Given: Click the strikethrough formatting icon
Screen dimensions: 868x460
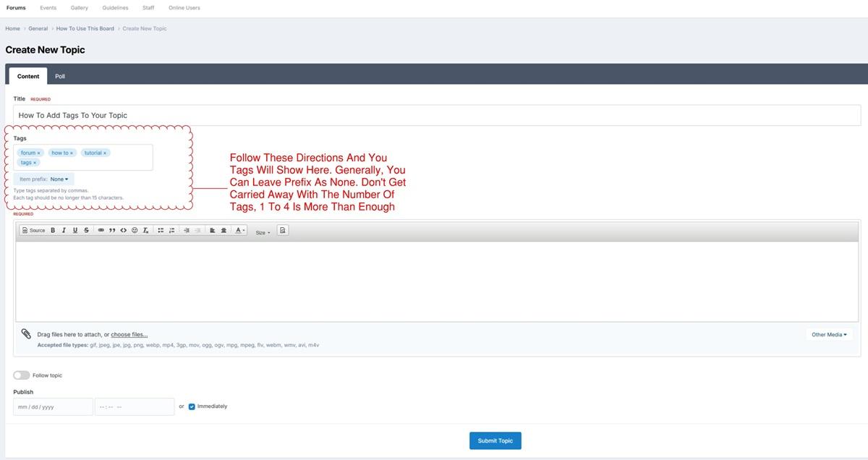Looking at the screenshot, I should 86,230.
